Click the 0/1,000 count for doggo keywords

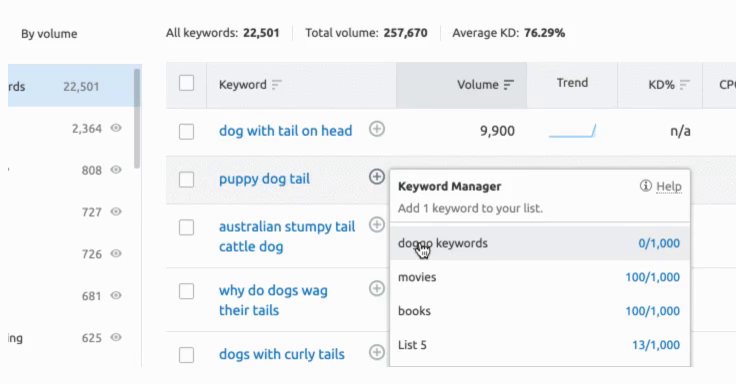click(659, 243)
